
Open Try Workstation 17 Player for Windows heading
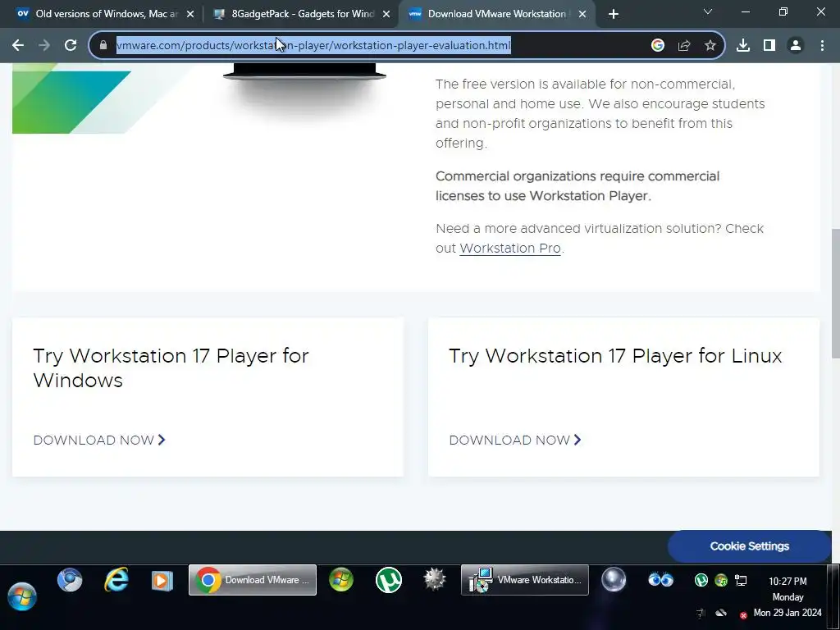click(x=171, y=368)
